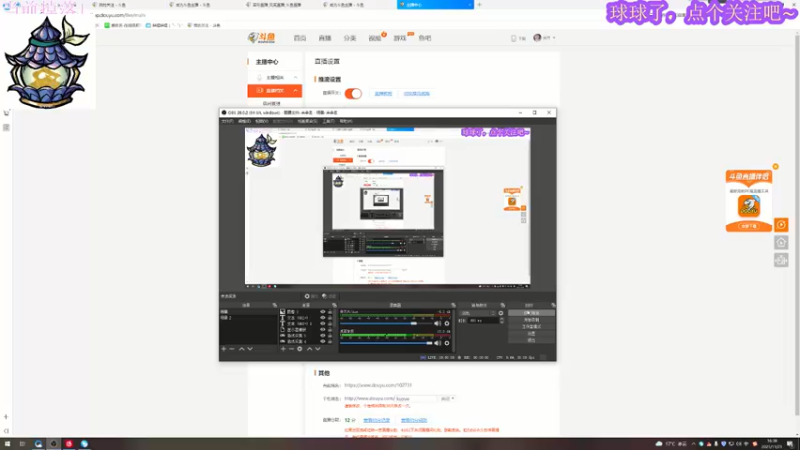Viewport: 800px width, 450px height.
Task: Open OBS Edit menu
Action: pyautogui.click(x=245, y=121)
